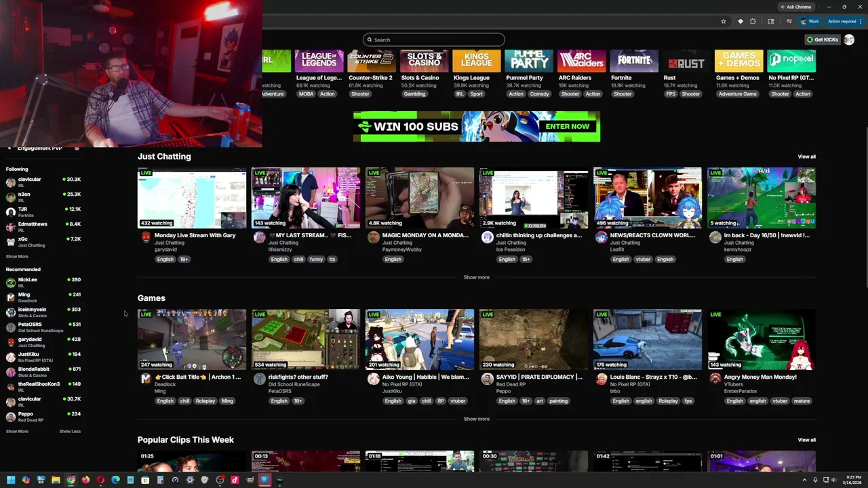Open BlondeRabbit recommended channel
Screen dimensions: 868x488
coord(43,371)
